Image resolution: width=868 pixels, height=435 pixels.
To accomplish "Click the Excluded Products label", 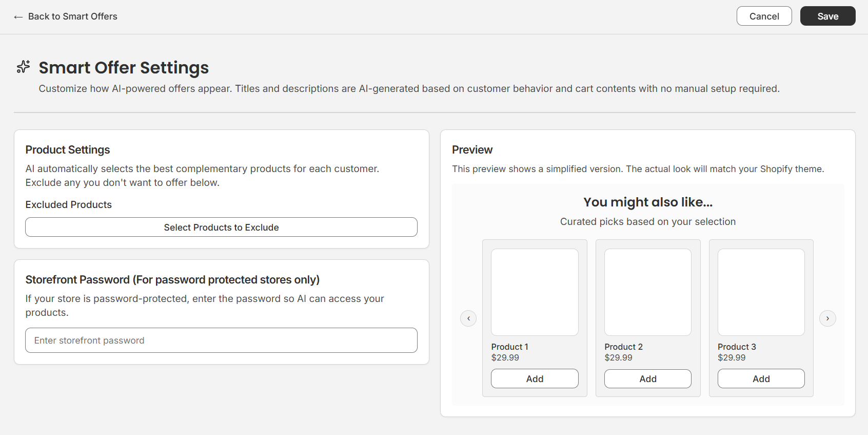I will coord(69,204).
